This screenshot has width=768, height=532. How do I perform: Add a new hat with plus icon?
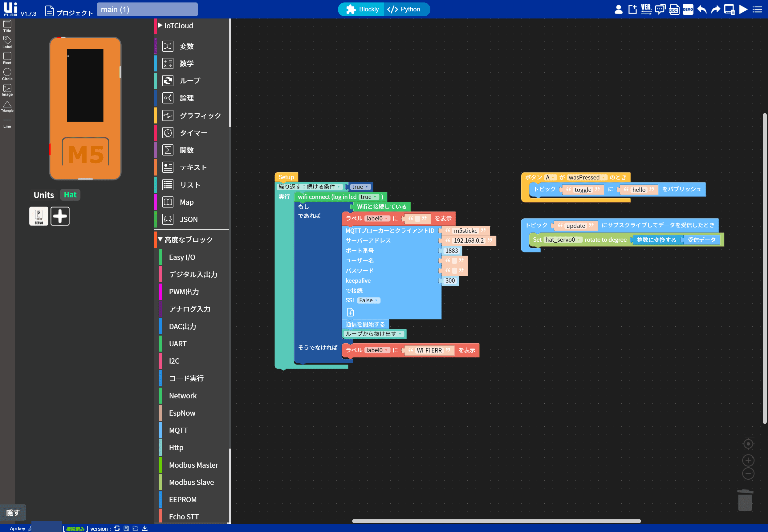(x=60, y=216)
